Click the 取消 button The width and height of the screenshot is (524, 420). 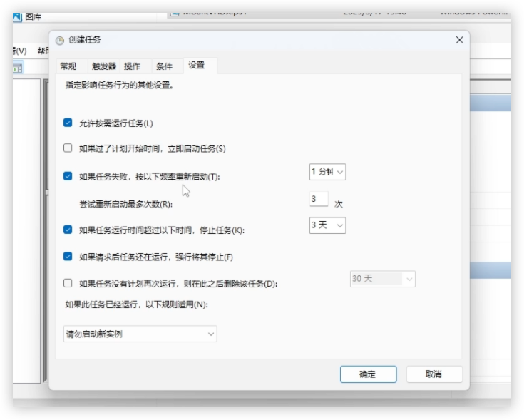coord(433,374)
